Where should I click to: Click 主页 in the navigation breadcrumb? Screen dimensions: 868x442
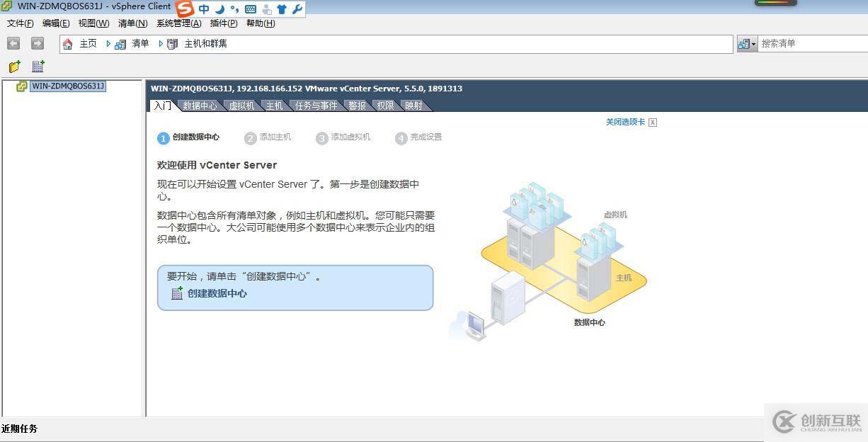(x=88, y=44)
